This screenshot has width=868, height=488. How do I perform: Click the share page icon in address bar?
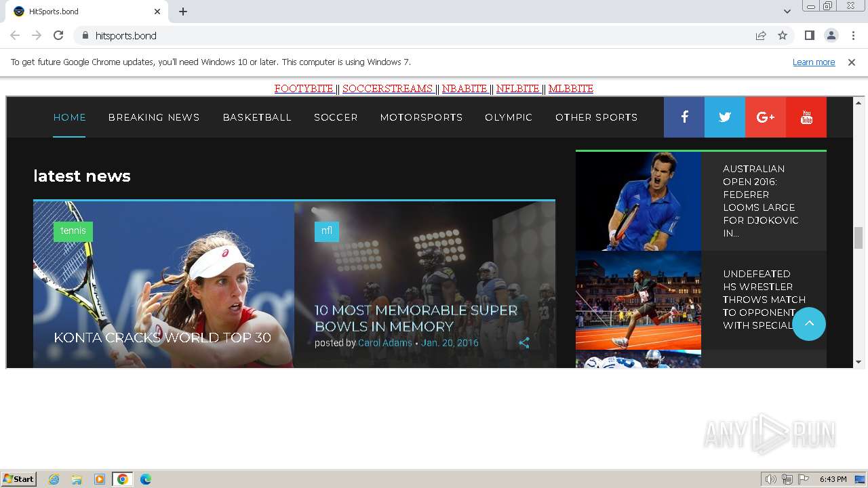761,35
